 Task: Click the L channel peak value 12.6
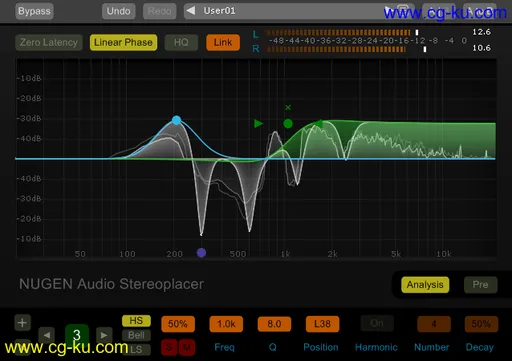tap(481, 32)
